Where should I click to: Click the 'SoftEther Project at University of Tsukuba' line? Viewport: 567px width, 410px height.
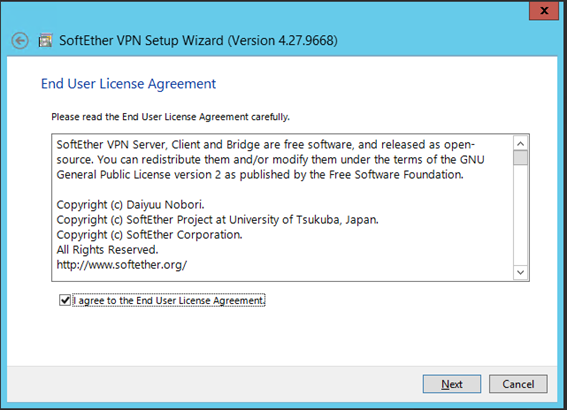pos(217,220)
